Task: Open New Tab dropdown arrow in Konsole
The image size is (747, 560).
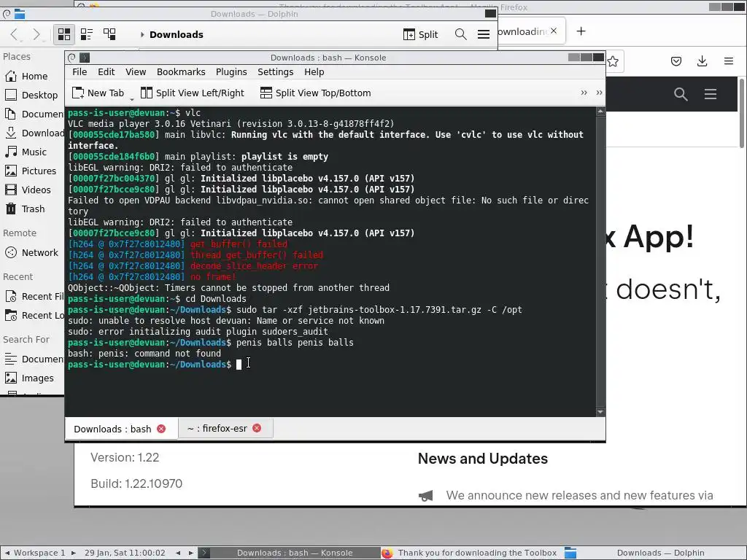Action: tap(132, 98)
